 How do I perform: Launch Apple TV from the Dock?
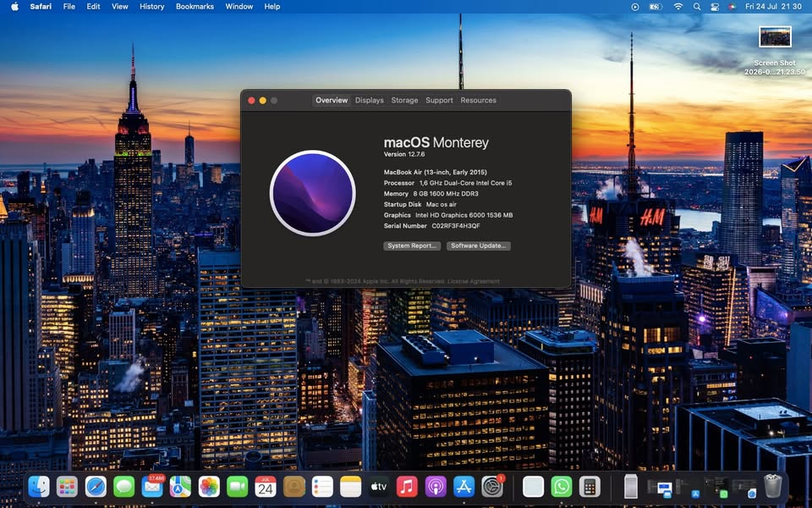pos(379,487)
